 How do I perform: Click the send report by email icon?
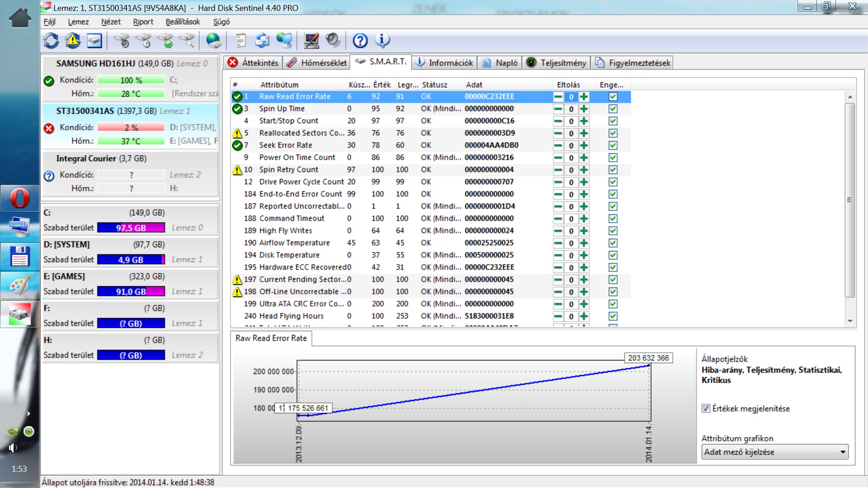click(x=262, y=41)
